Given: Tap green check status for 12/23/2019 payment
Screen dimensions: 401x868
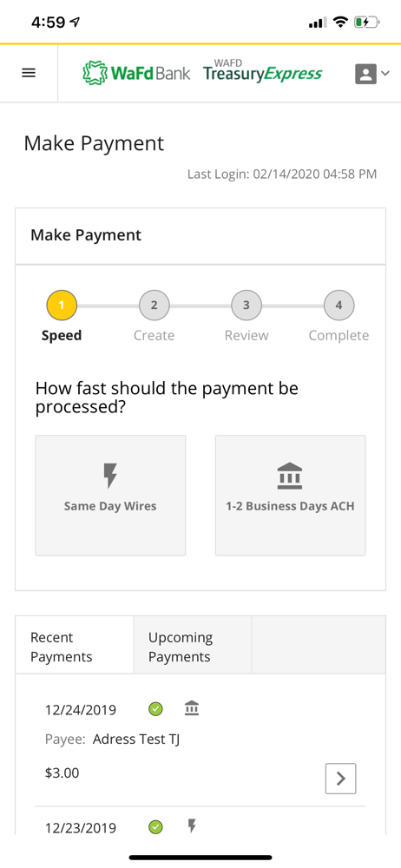Looking at the screenshot, I should tap(156, 827).
